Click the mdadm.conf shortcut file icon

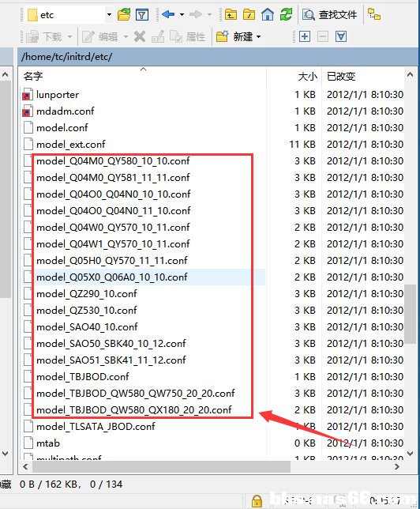[x=28, y=111]
